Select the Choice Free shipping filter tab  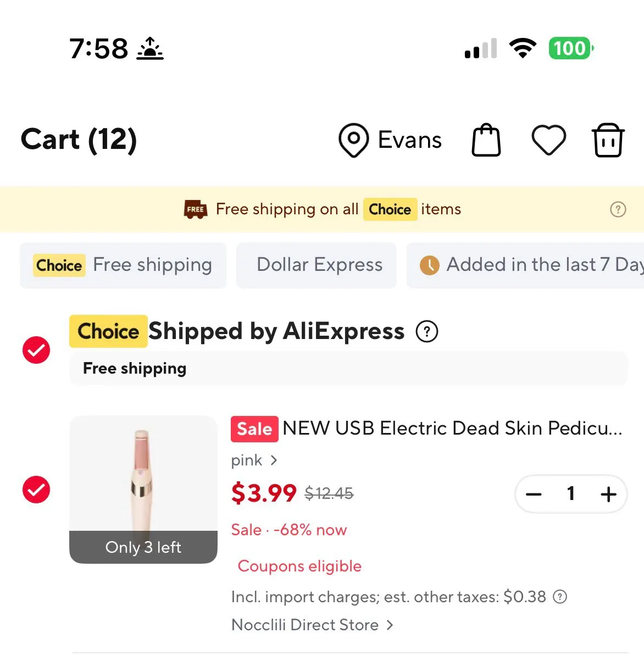[x=123, y=265]
